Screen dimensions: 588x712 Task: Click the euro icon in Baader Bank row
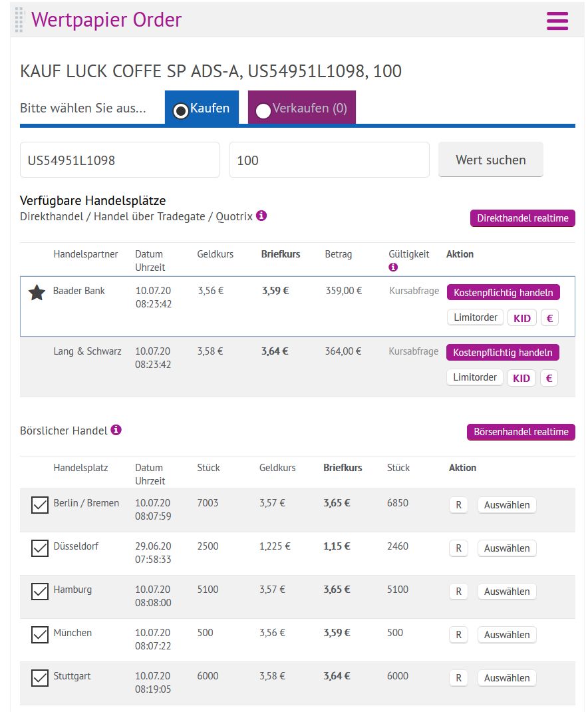click(x=549, y=318)
